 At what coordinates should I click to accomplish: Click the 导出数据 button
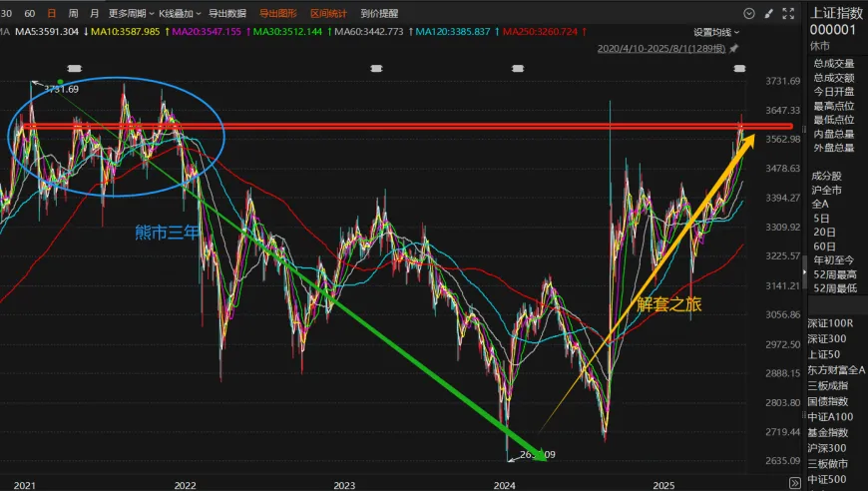227,14
